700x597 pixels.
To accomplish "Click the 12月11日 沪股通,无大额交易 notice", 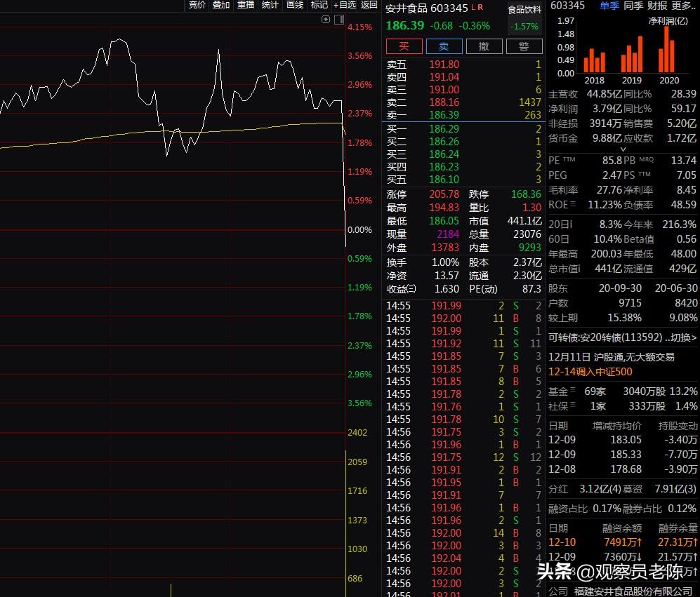I will pyautogui.click(x=611, y=357).
